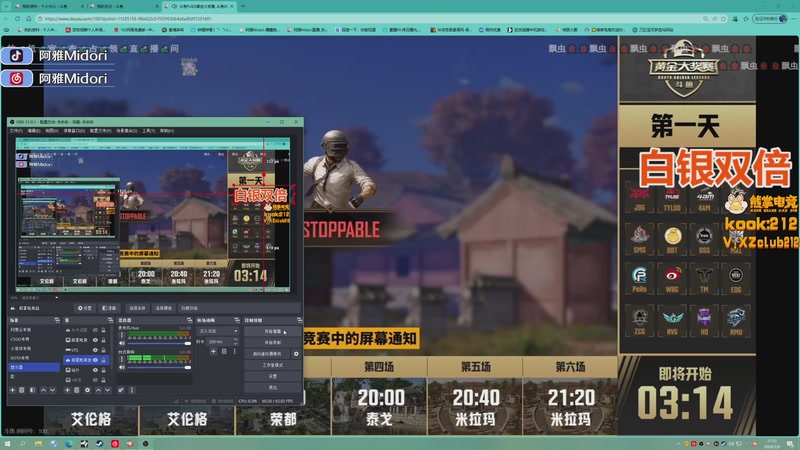This screenshot has height=450, width=800.
Task: Open the scene transition type dropdown
Action: tap(218, 331)
